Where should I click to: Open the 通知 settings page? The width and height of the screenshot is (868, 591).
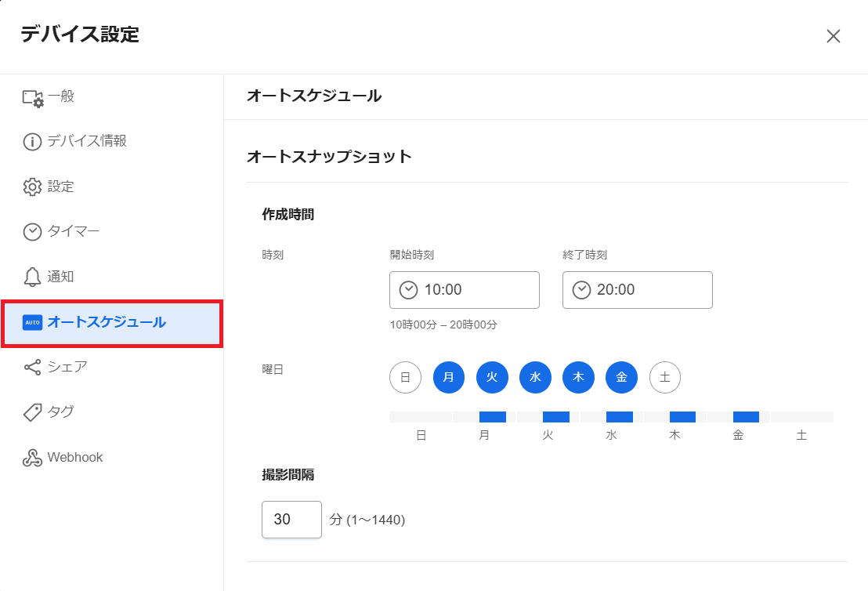click(112, 277)
